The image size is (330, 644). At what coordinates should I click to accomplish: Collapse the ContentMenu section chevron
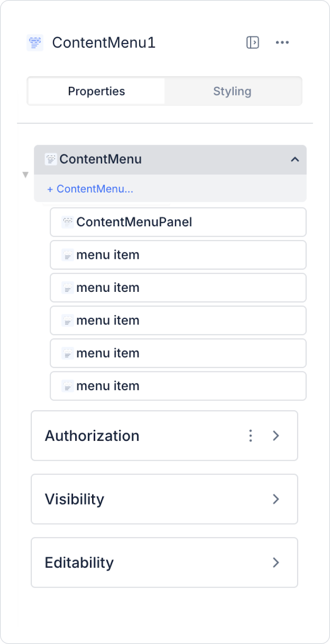[295, 159]
